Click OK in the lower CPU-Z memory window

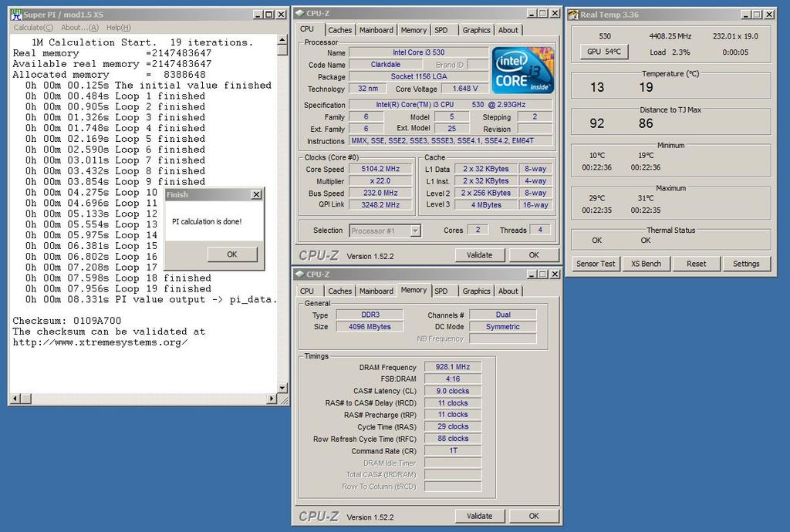[x=534, y=516]
